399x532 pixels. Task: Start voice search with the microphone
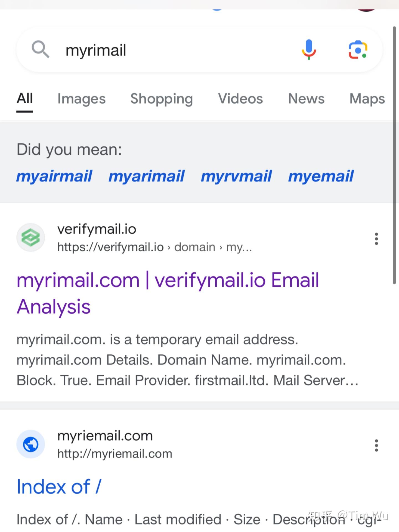coord(309,50)
